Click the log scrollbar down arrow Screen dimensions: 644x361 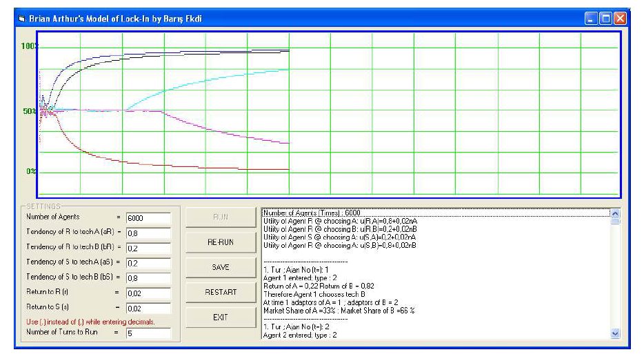pos(615,334)
